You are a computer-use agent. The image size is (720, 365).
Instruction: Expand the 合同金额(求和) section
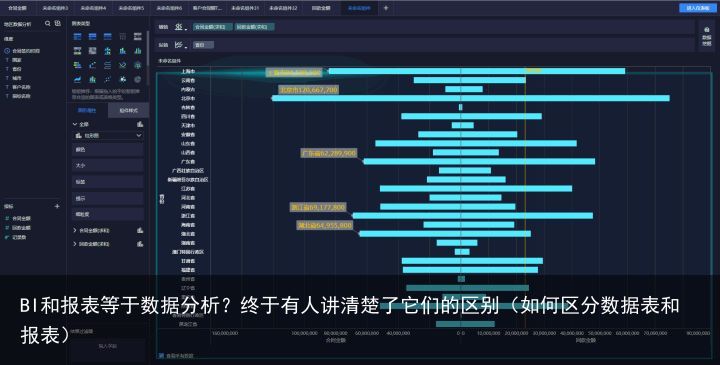(x=75, y=230)
